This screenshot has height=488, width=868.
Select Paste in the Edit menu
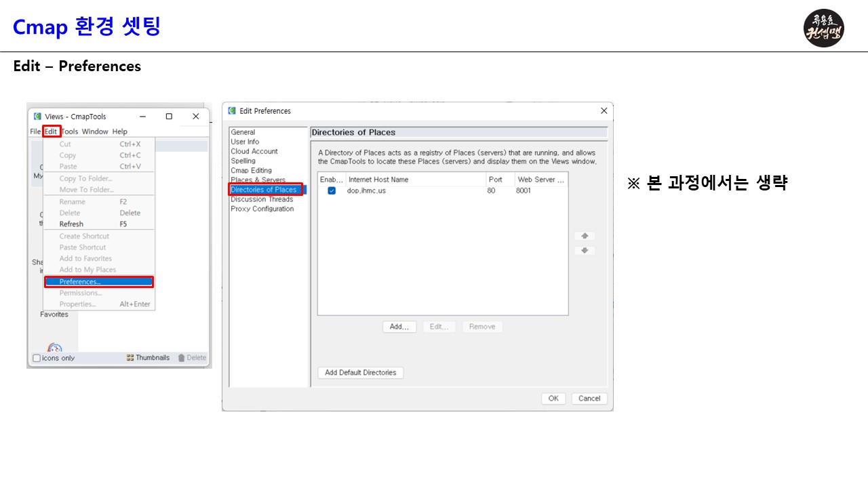point(99,166)
